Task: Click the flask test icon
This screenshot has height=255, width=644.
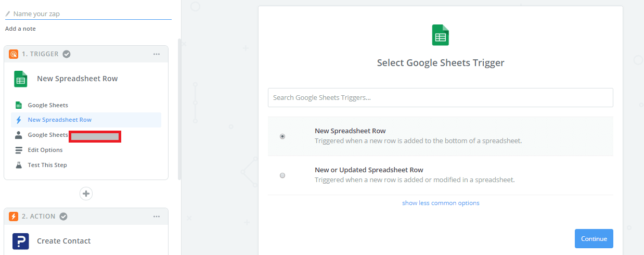Action: tap(19, 165)
